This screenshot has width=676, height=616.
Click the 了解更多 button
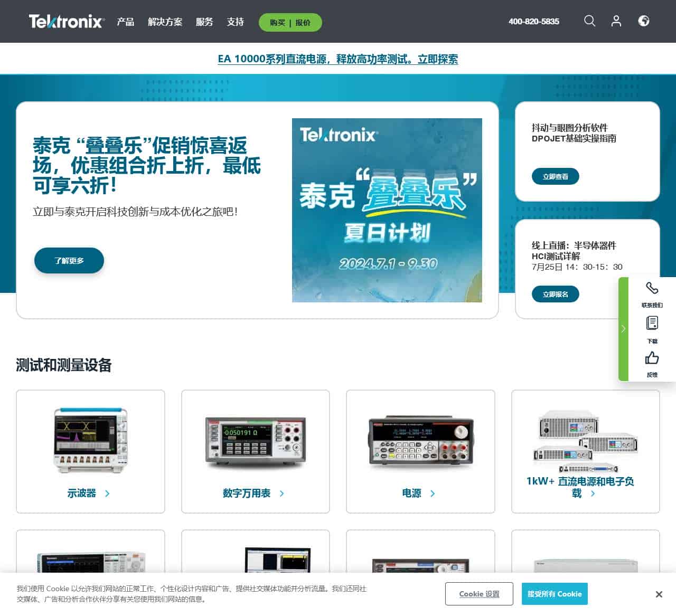(x=69, y=261)
